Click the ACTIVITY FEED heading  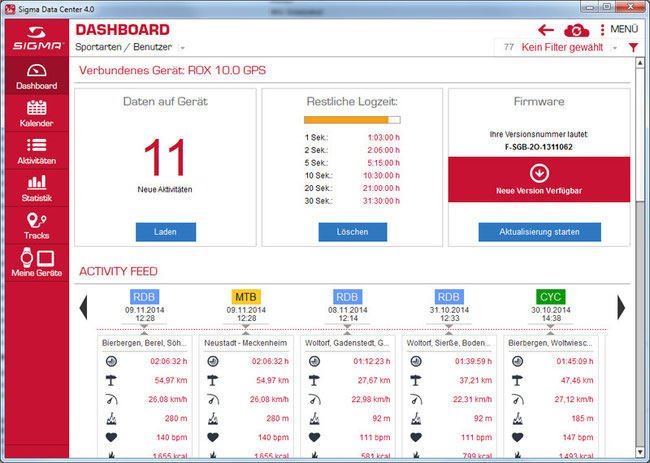click(118, 271)
